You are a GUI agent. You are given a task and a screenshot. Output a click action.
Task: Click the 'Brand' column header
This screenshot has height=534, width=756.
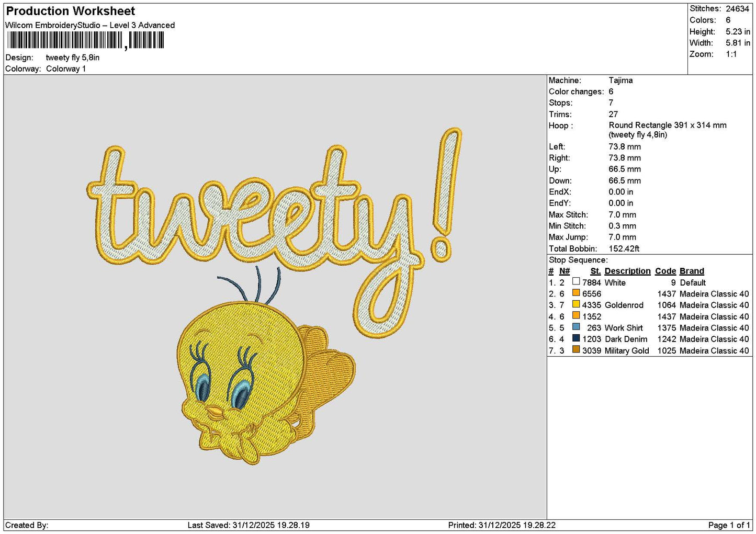point(692,271)
